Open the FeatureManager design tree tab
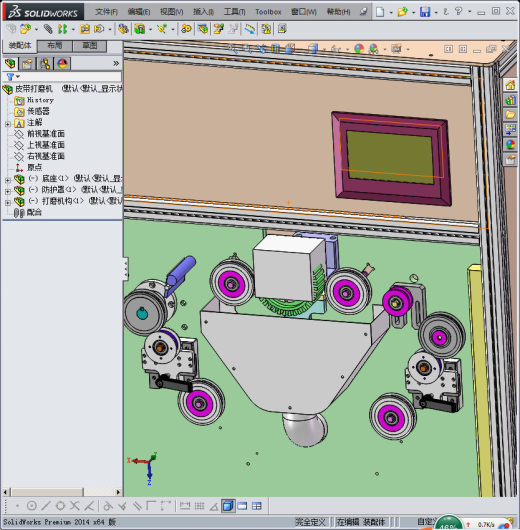520x530 pixels. pyautogui.click(x=10, y=64)
